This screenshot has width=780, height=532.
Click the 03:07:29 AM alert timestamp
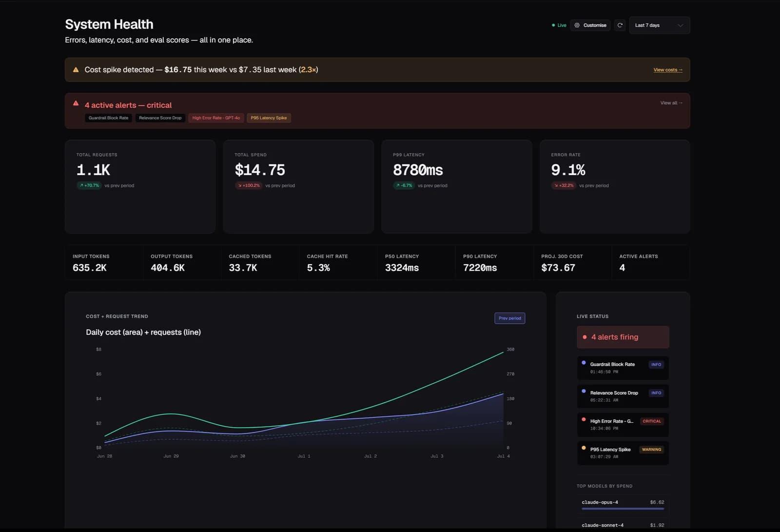[604, 457]
